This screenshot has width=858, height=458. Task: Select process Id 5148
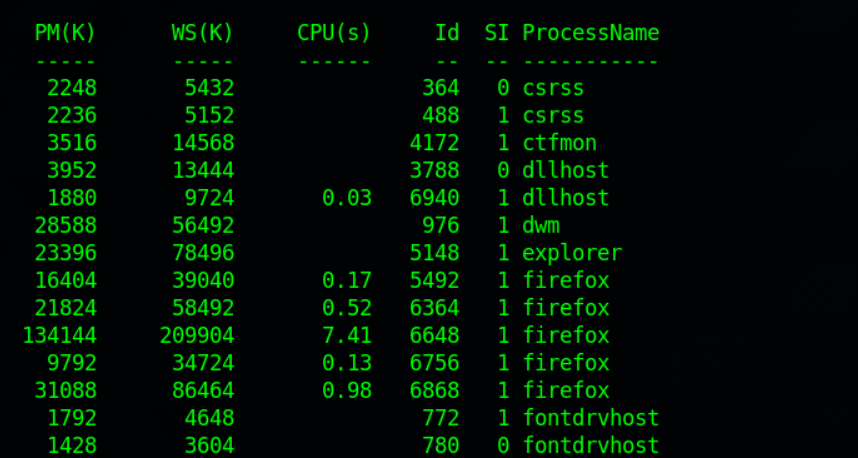434,253
